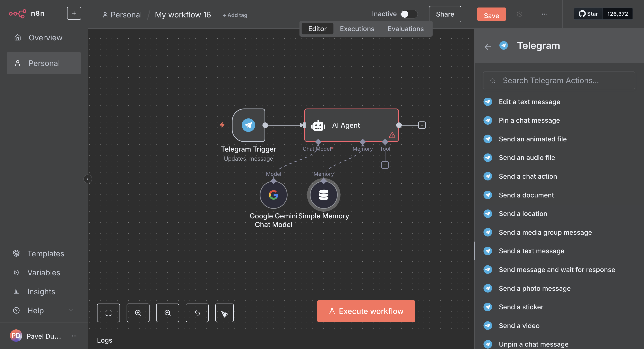Switch to the Executions tab

357,29
